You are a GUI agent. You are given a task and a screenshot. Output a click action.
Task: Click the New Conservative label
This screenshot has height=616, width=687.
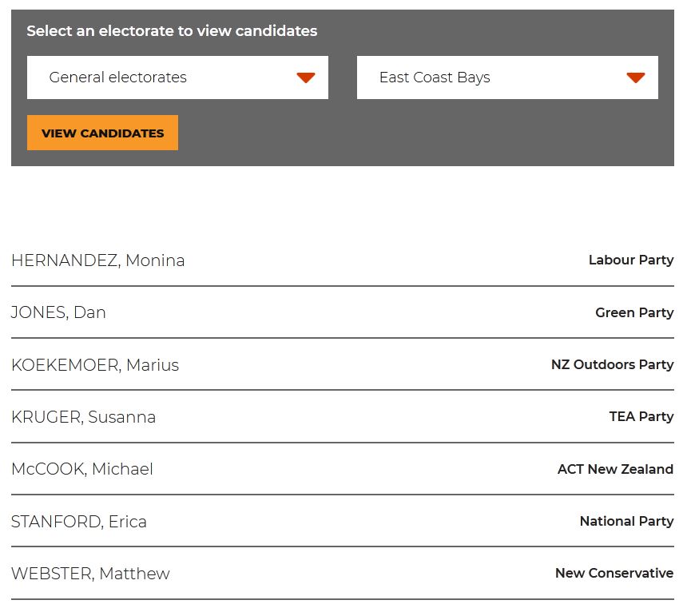coord(614,573)
